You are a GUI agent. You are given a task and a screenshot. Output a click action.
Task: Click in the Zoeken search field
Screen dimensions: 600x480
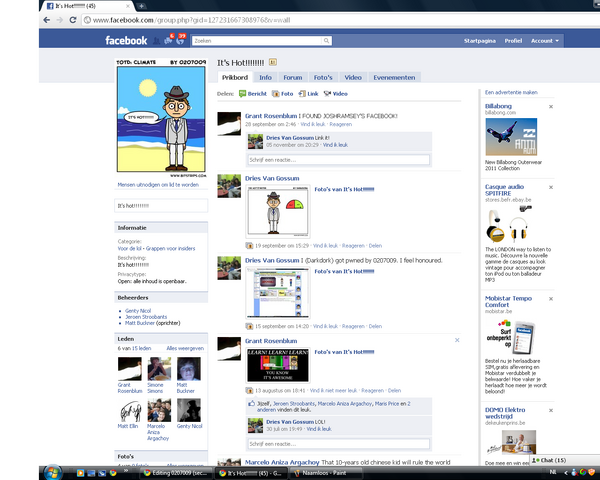pos(258,41)
